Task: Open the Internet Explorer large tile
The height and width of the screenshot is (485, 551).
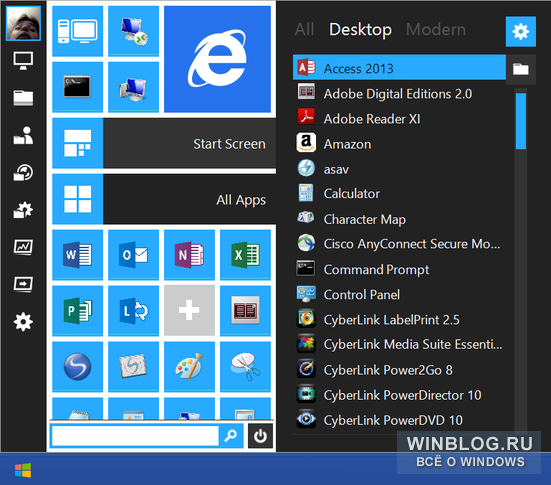Action: 217,59
